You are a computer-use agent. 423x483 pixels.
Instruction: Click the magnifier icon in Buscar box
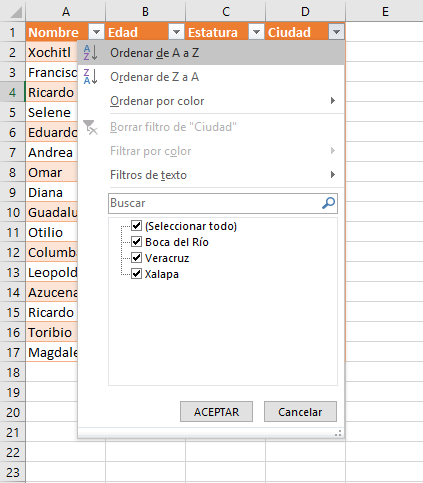point(329,203)
